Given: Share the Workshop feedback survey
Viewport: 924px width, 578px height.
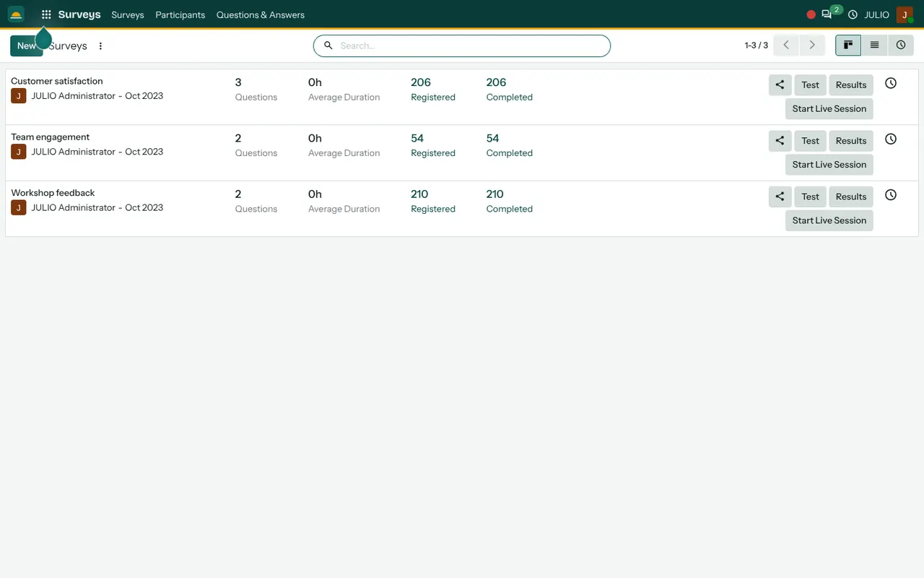Looking at the screenshot, I should (x=780, y=197).
